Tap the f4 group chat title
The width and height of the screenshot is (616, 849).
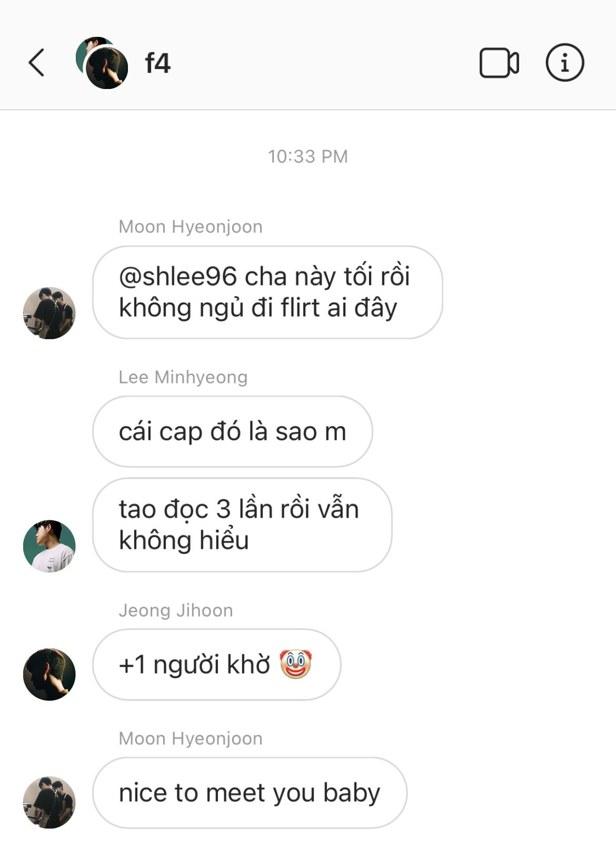click(157, 63)
